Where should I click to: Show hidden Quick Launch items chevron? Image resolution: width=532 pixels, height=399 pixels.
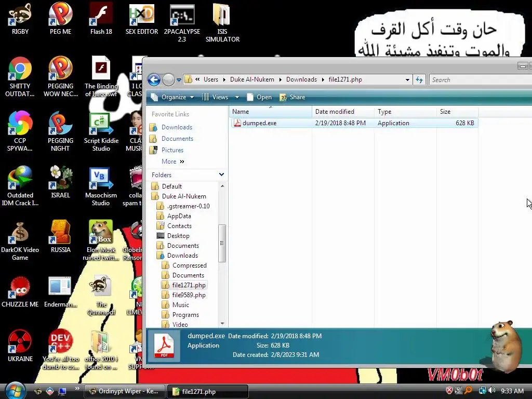tap(77, 389)
